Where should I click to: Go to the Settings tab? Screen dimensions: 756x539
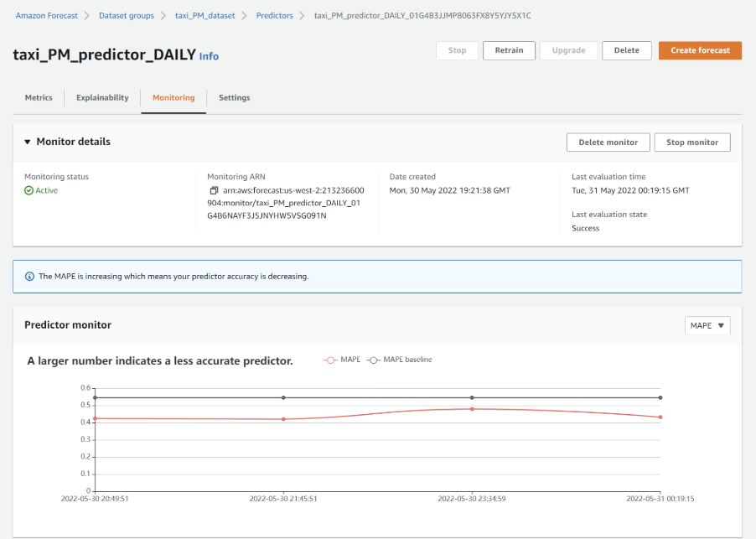point(234,98)
